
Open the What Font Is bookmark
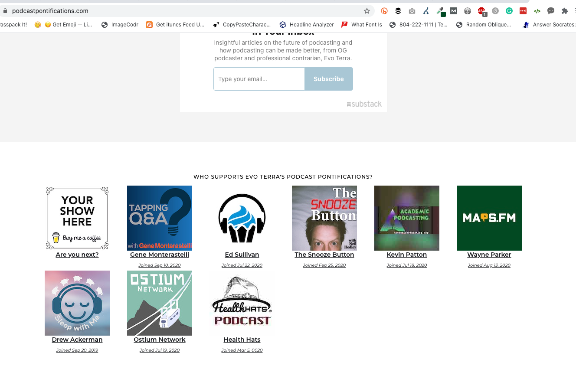[x=362, y=25]
